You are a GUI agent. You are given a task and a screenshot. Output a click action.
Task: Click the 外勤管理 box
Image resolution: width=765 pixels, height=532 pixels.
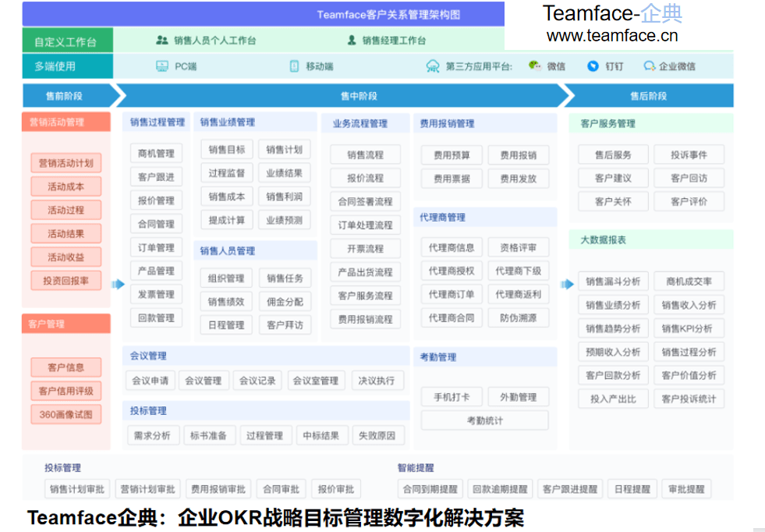click(519, 397)
